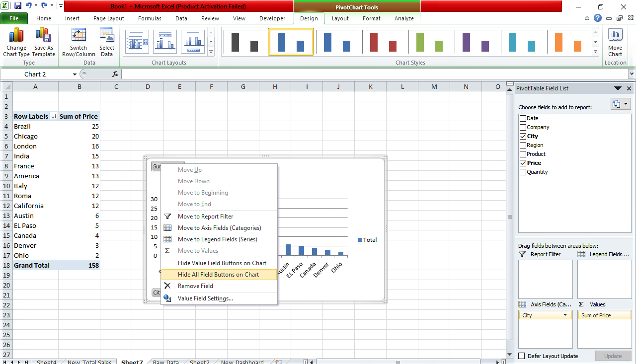This screenshot has width=636, height=364.
Task: Uncheck the City field checkbox
Action: (523, 136)
